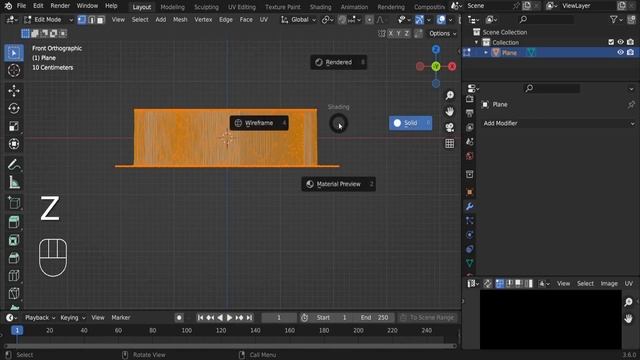
Task: Open Render menu
Action: point(60,6)
